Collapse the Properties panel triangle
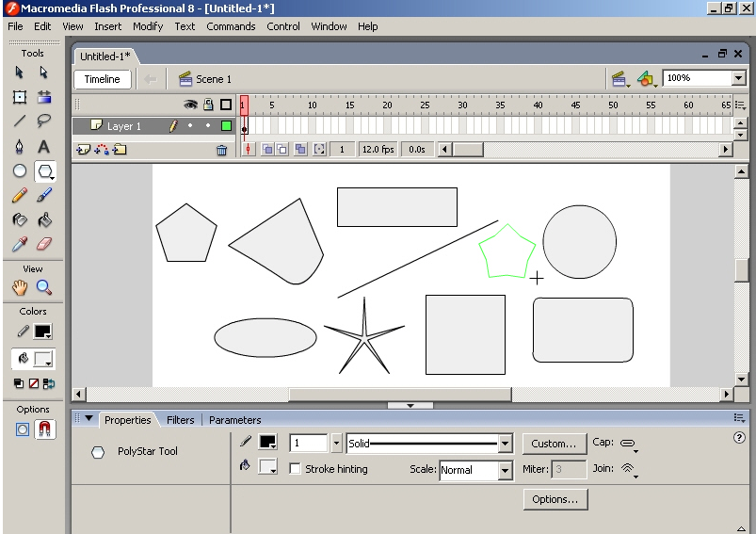 click(88, 419)
